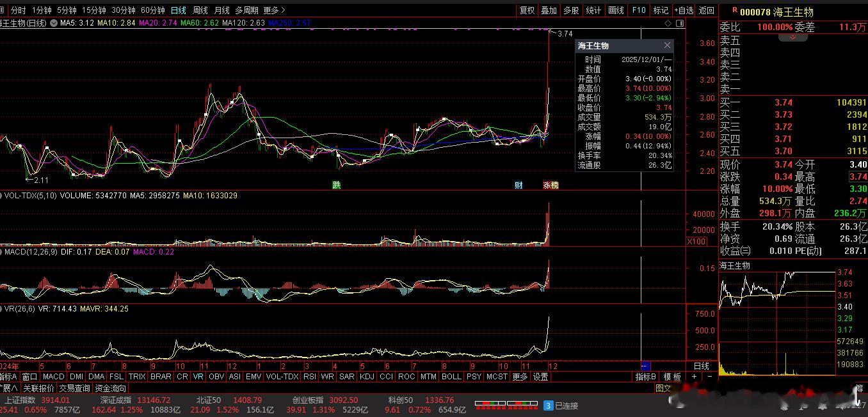Open the 更多 indicators list in the bottom bar
Screen dimensions: 868x417
(520, 377)
